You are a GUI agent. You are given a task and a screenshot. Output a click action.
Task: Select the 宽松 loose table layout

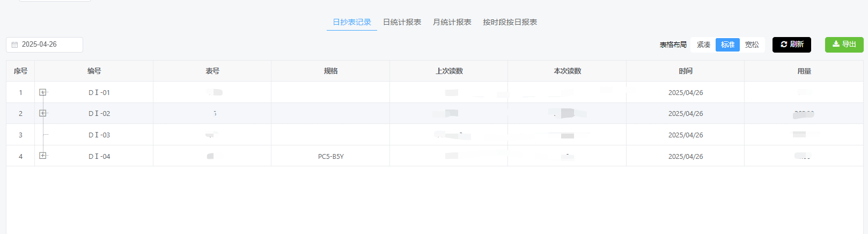point(752,45)
